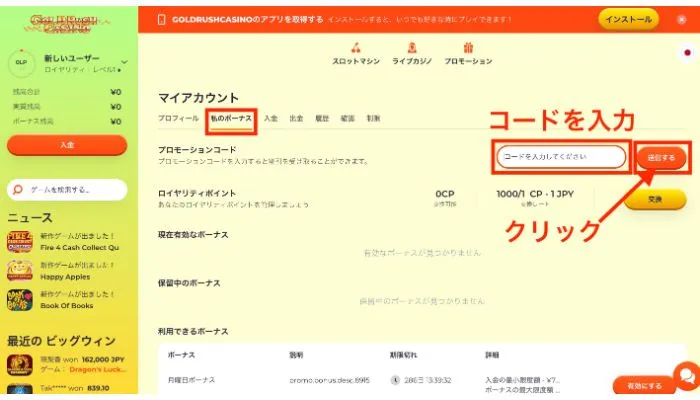Open the live chat bubble icon

coord(686,376)
